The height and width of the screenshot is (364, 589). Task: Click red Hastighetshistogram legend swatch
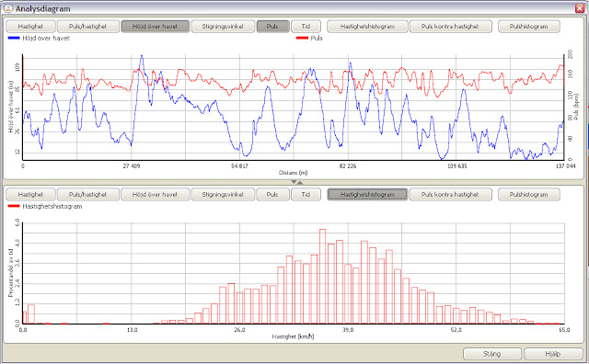(x=14, y=206)
